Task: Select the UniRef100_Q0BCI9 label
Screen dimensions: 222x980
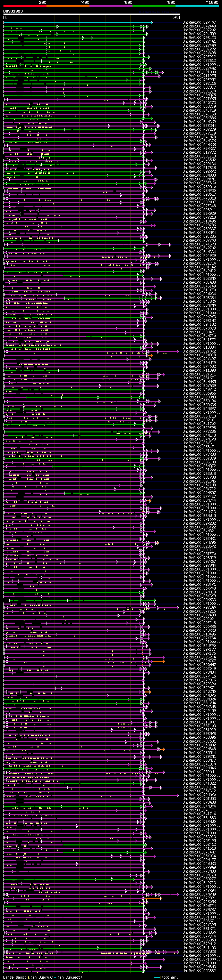Action: coord(199,106)
